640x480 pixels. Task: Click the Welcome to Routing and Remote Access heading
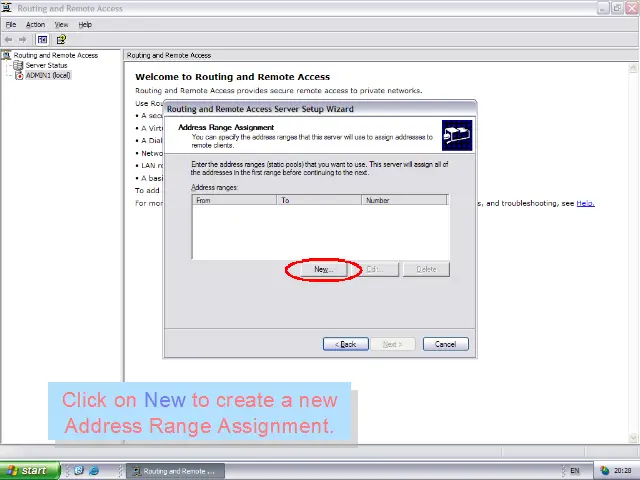[232, 77]
